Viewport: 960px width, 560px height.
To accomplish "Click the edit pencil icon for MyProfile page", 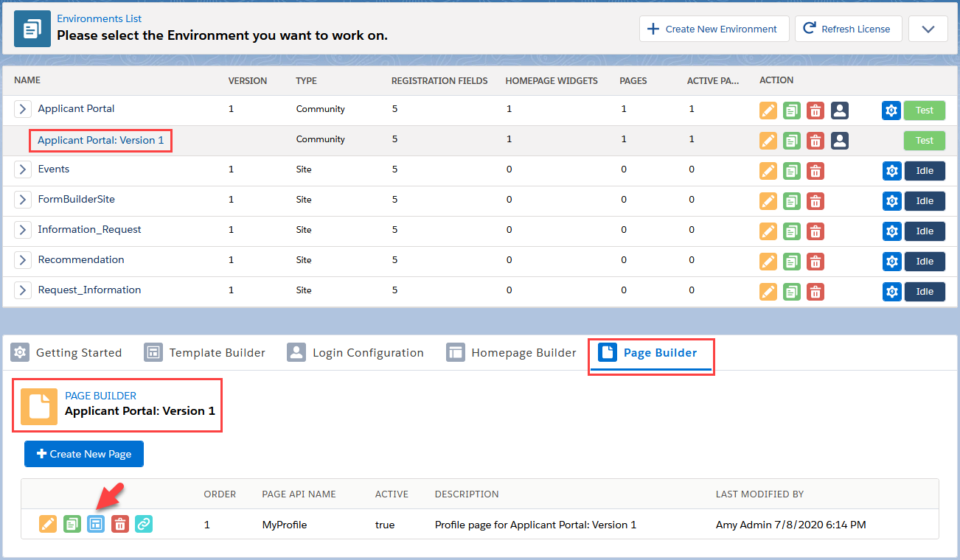I will click(48, 524).
